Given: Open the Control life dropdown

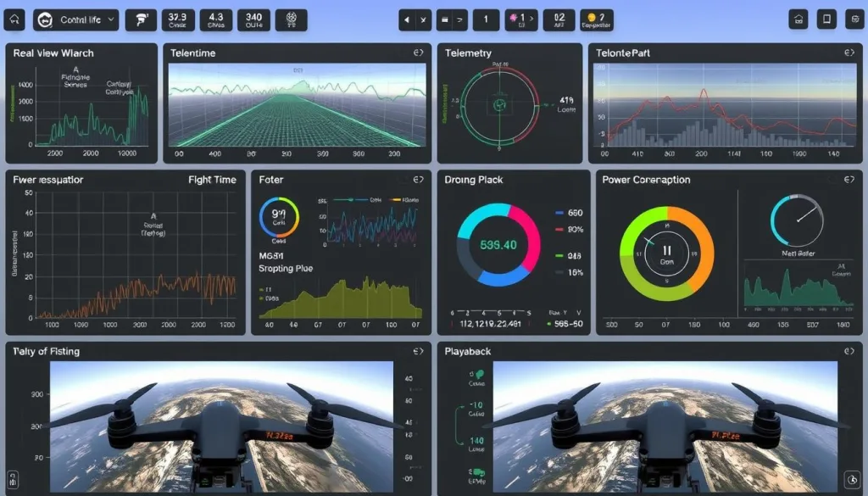Looking at the screenshot, I should (75, 20).
